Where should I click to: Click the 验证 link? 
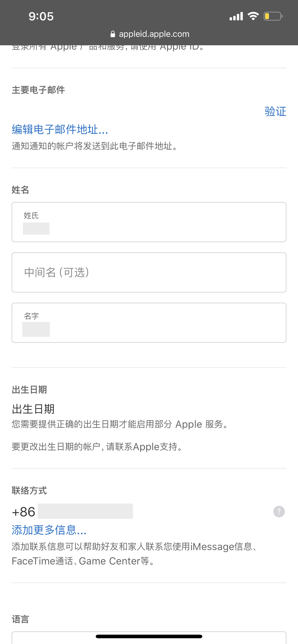[275, 111]
